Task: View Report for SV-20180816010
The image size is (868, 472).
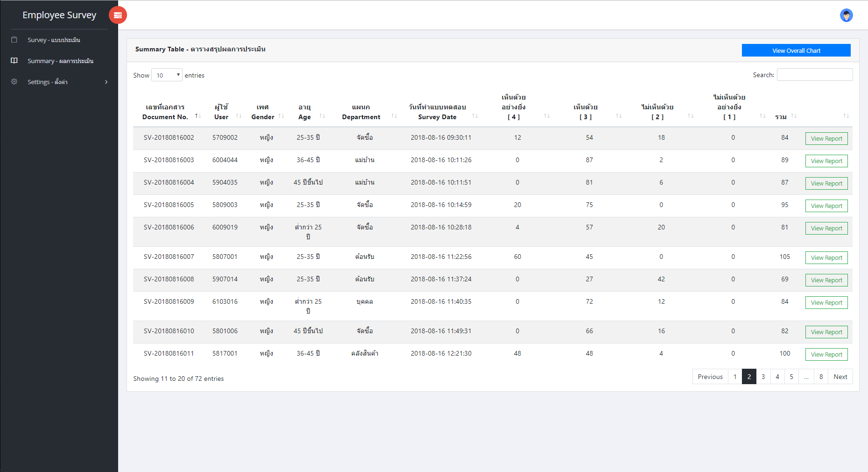Action: pos(826,332)
